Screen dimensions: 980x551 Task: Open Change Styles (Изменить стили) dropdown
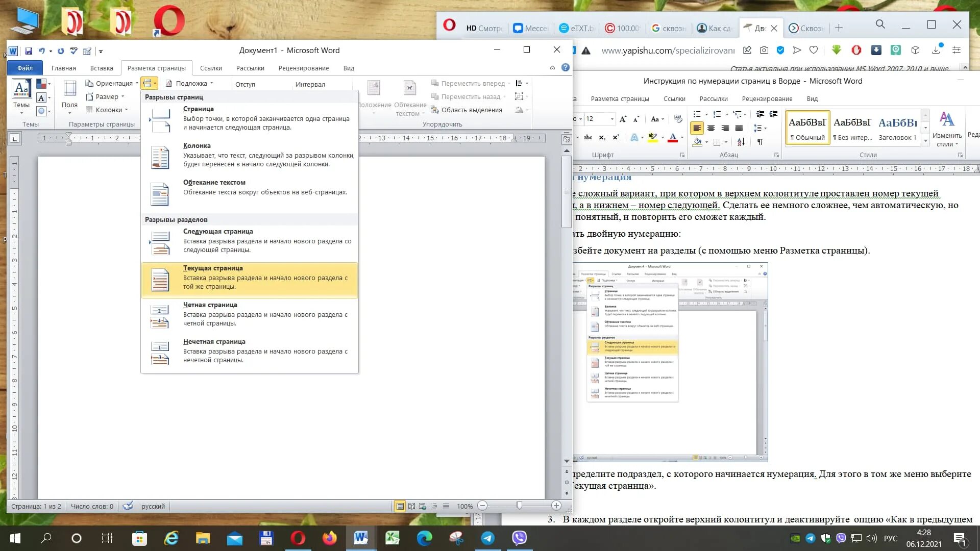(947, 130)
